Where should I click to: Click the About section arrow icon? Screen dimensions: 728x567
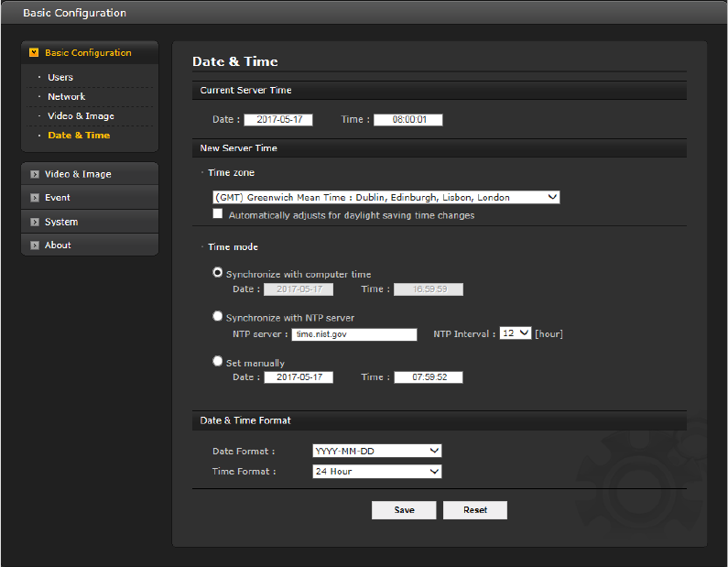(x=35, y=245)
